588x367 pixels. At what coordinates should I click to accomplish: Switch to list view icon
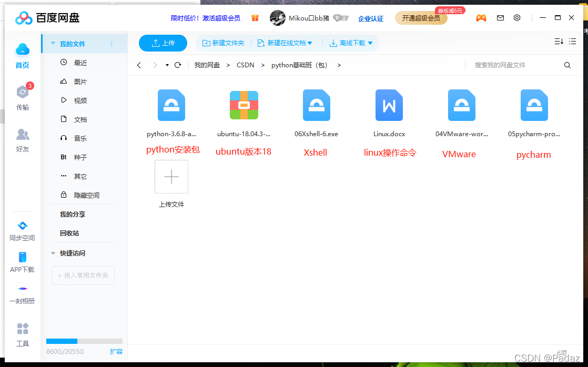tap(572, 41)
